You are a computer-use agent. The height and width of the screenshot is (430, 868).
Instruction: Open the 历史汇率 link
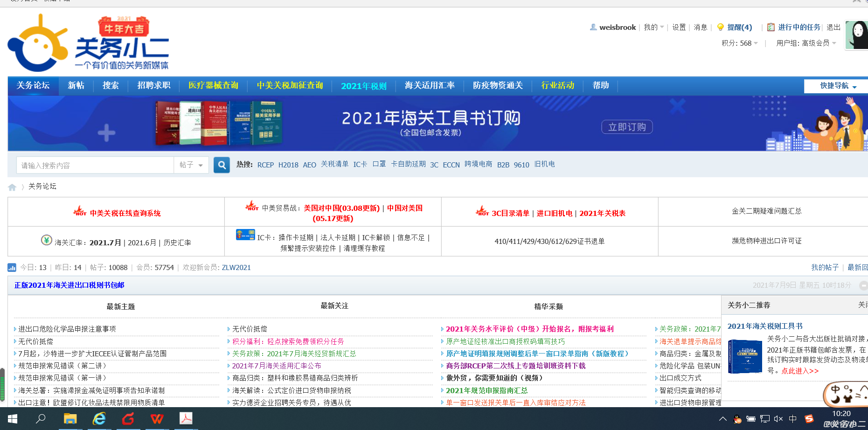tap(177, 243)
